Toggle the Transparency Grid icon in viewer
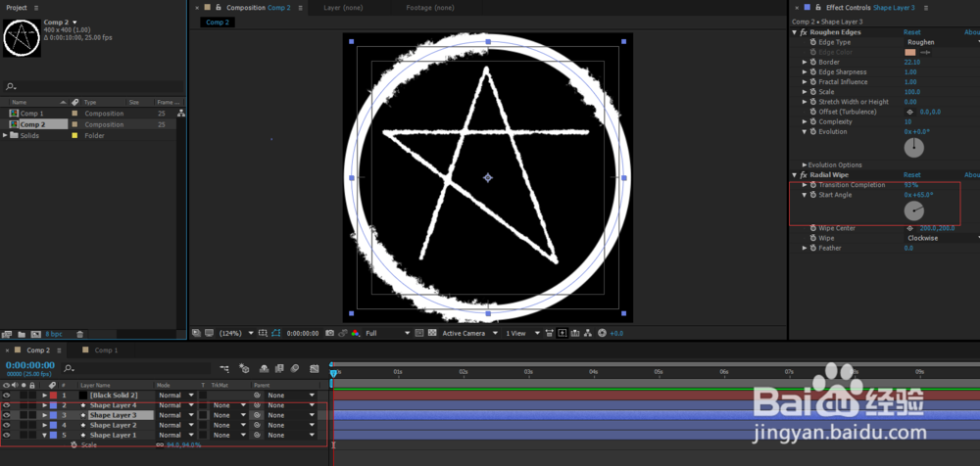 click(x=432, y=334)
